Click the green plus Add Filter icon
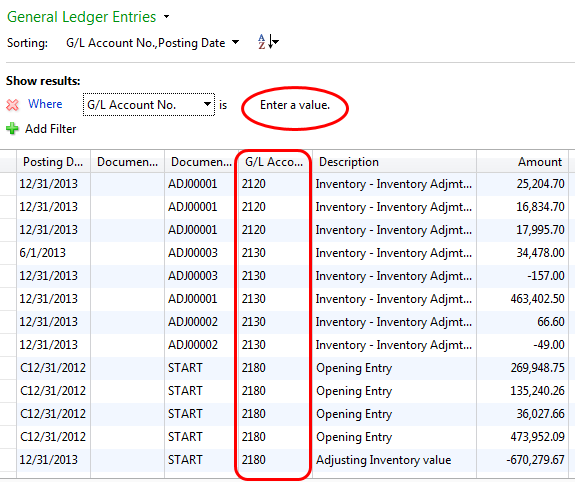This screenshot has height=482, width=575. point(12,129)
